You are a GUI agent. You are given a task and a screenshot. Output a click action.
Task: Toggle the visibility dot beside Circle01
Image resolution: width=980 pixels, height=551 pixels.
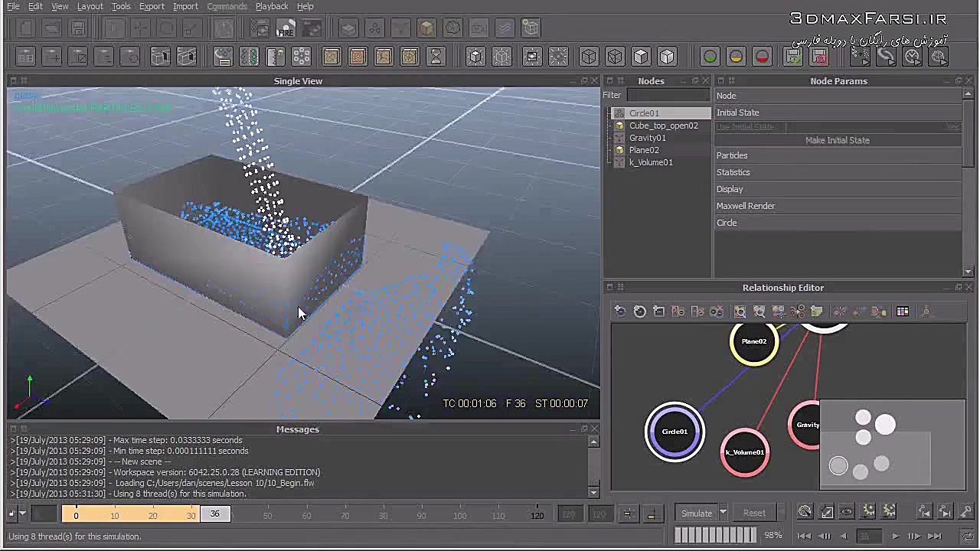[x=619, y=113]
